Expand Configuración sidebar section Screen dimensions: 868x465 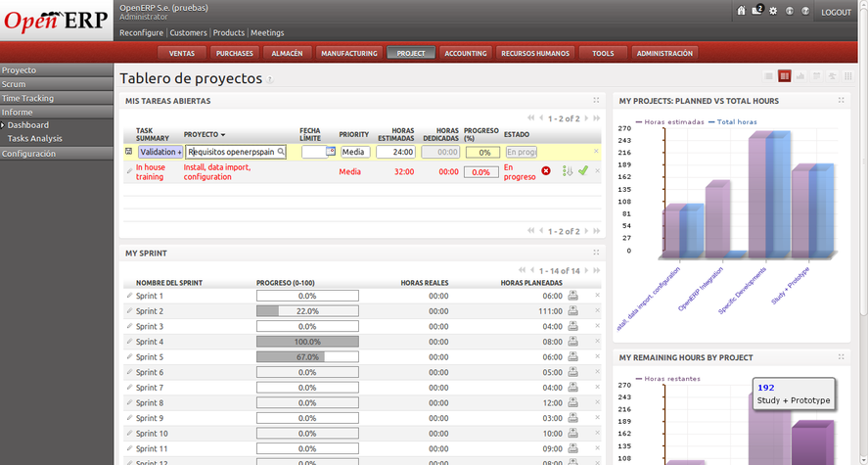[57, 154]
